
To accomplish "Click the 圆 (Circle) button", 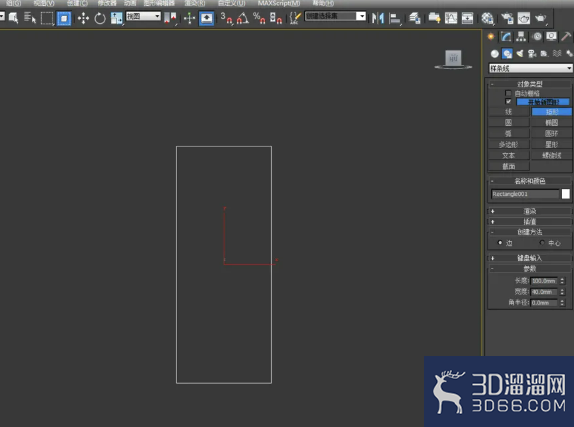I will (x=509, y=123).
